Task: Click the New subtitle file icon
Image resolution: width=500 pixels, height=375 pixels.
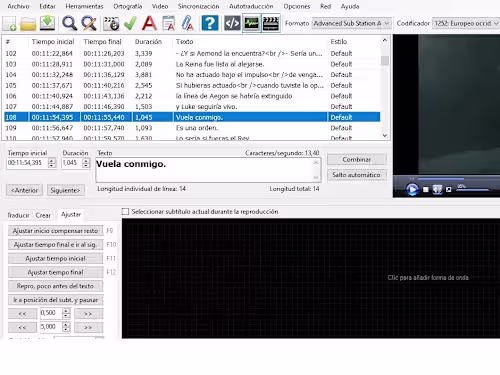Action: [9, 24]
